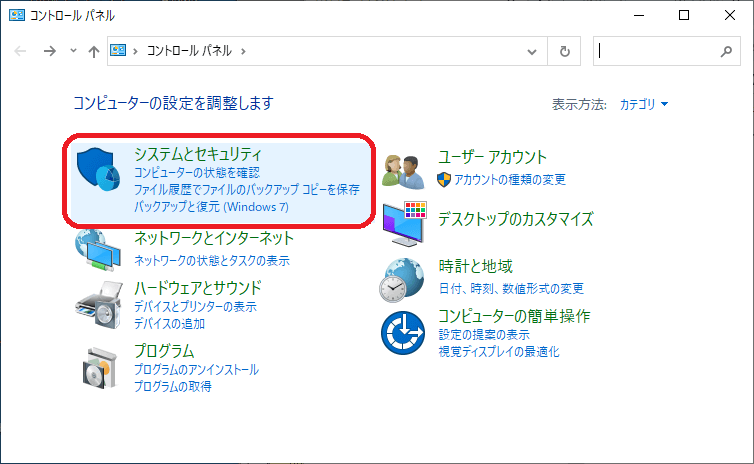Expand breadcrumb arrow after コントロール パネル
754x464 pixels.
tap(242, 50)
